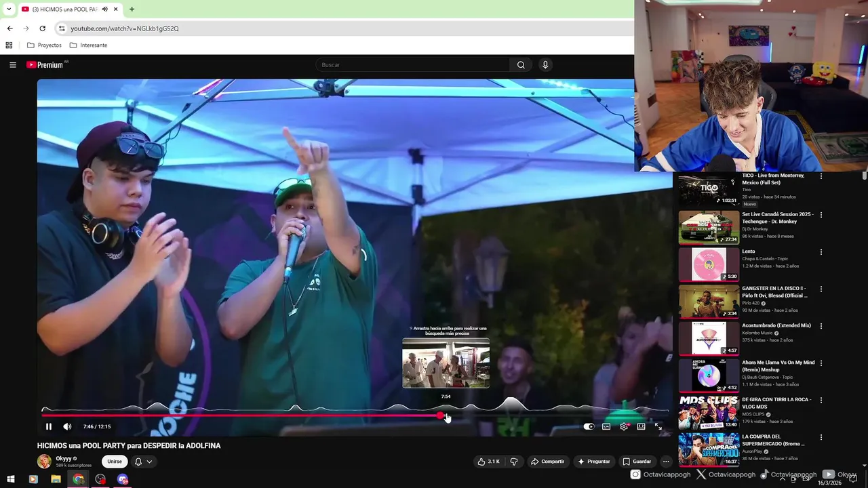Image resolution: width=868 pixels, height=488 pixels.
Task: Close the YouTube browser tab
Action: click(x=116, y=9)
